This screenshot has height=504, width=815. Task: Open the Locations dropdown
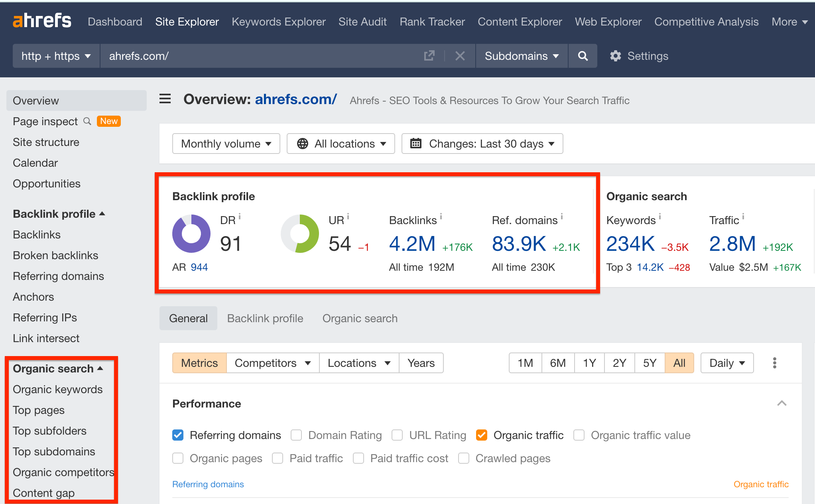click(x=359, y=363)
